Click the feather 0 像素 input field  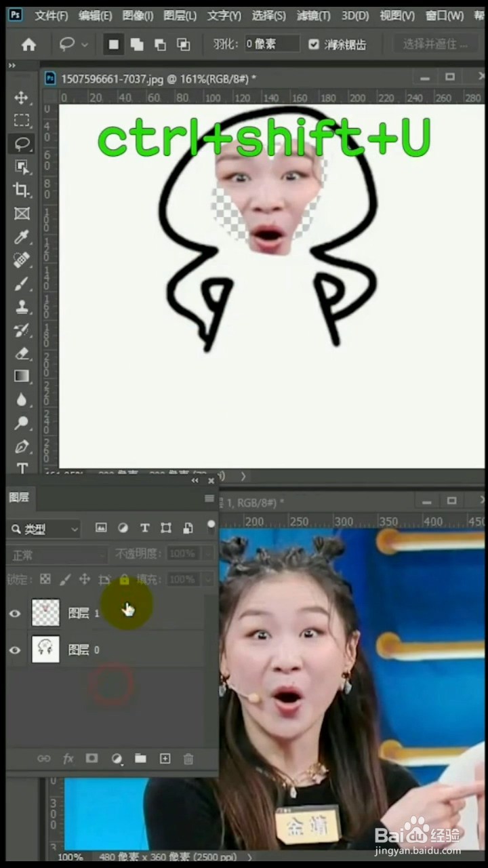point(271,44)
